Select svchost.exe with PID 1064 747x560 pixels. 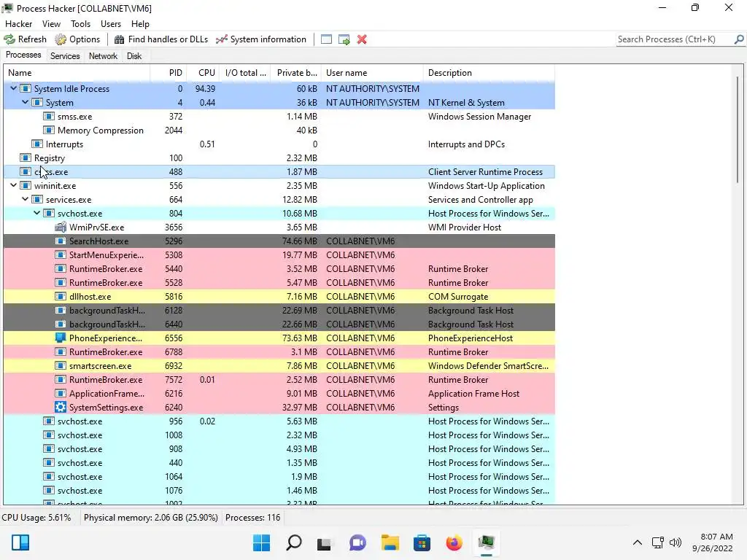[279, 477]
